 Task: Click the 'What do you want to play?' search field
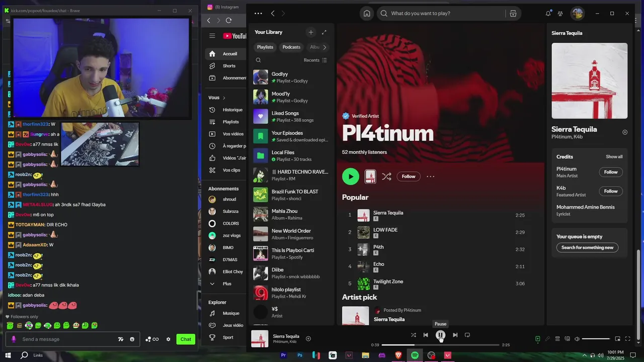[x=441, y=14]
